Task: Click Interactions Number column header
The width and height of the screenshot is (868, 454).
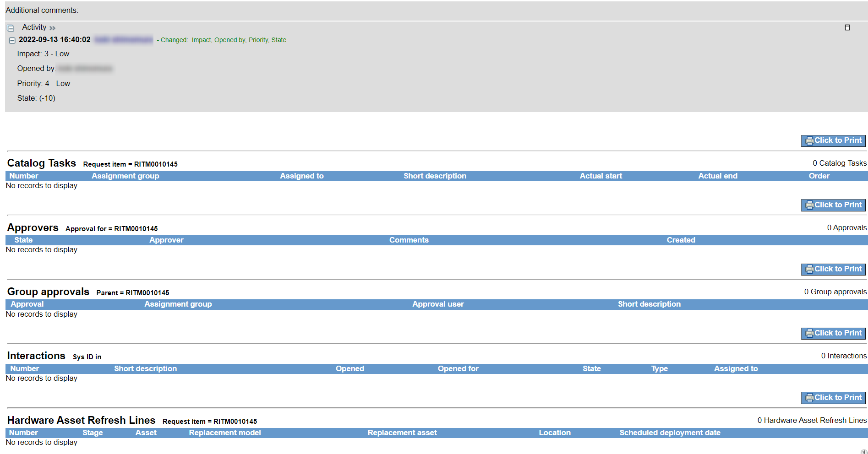Action: point(25,368)
